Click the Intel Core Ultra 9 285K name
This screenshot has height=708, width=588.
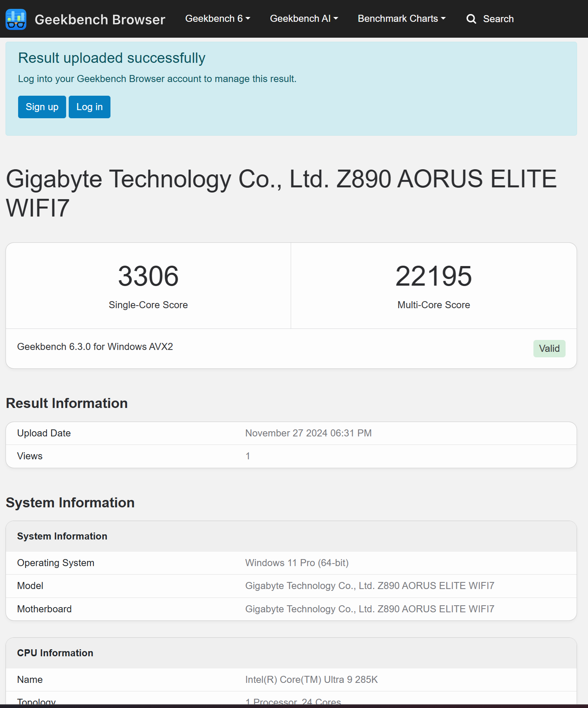coord(311,680)
